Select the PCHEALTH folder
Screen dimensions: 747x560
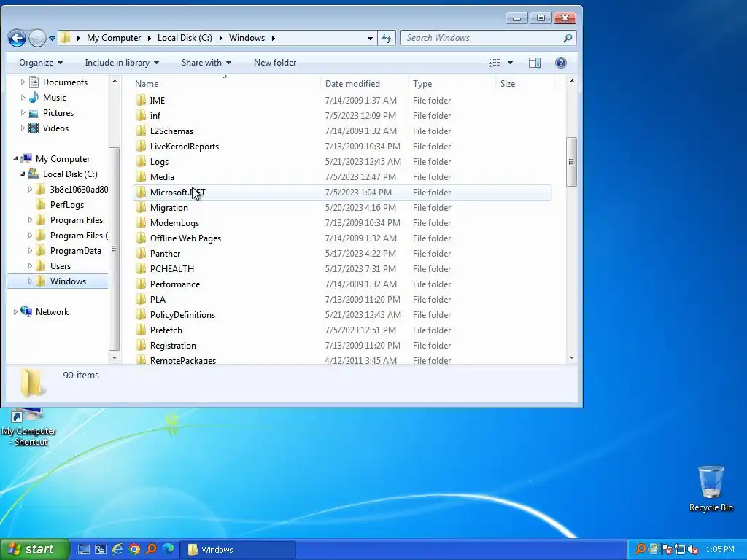click(x=172, y=268)
